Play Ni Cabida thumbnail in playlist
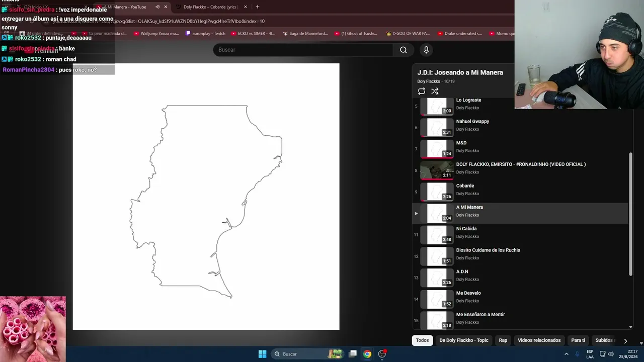644x362 pixels. [437, 235]
